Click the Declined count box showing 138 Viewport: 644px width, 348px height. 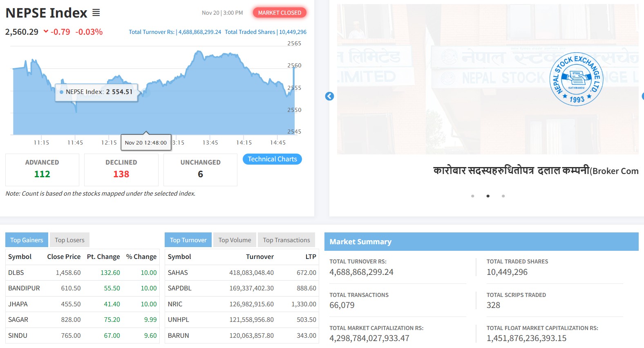(x=121, y=170)
